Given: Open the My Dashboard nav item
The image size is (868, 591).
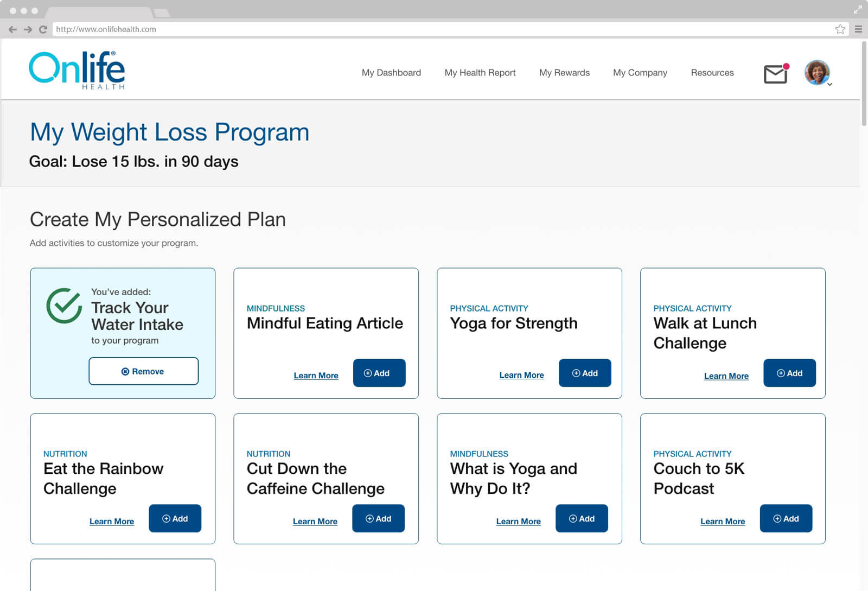Looking at the screenshot, I should pos(391,73).
